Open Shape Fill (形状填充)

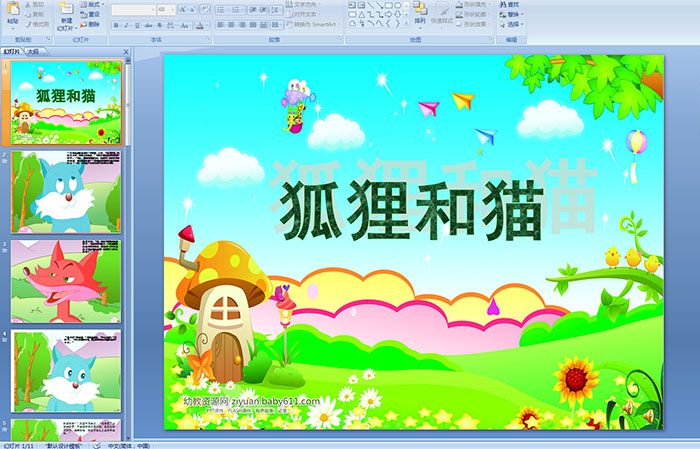coord(473,4)
